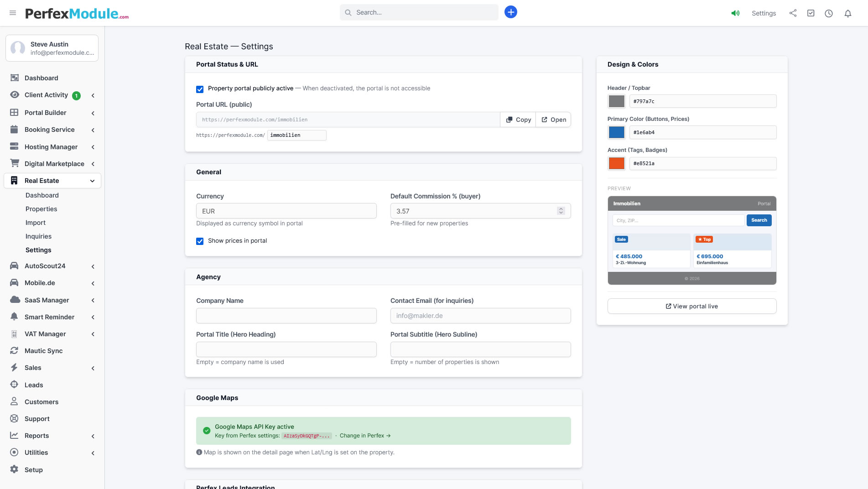Click the View portal live button

coord(691,306)
